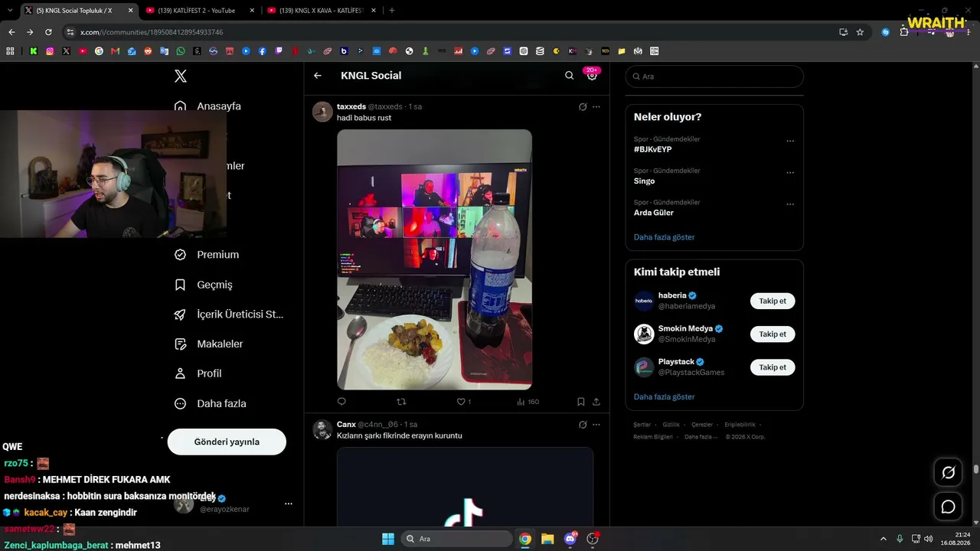Viewport: 980px width, 551px height.
Task: Open the Geçmiş menu item
Action: point(203,285)
